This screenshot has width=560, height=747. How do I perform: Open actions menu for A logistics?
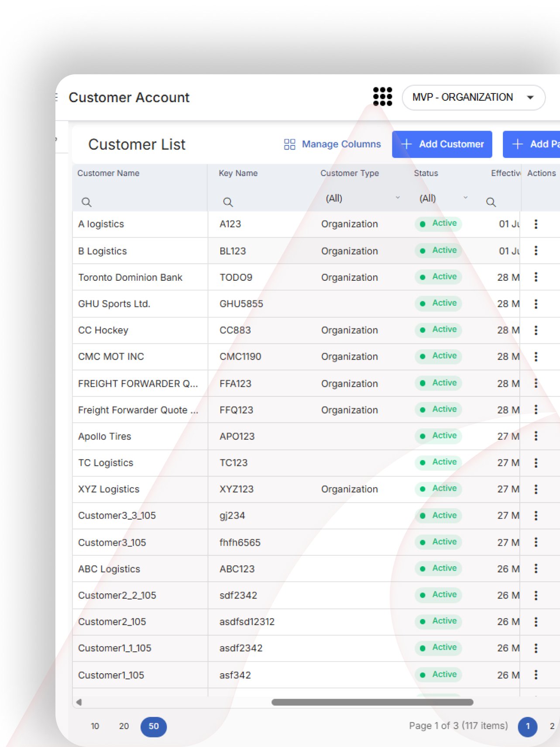[x=536, y=224]
